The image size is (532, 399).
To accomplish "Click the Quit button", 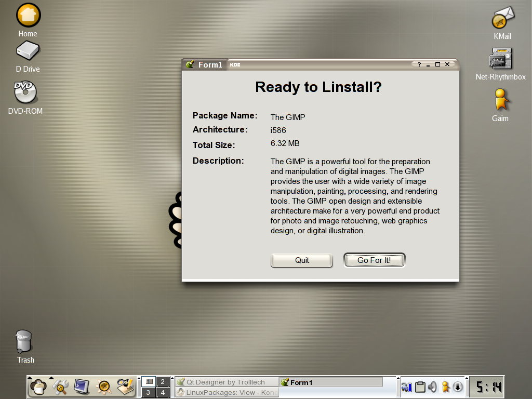I will (x=302, y=260).
